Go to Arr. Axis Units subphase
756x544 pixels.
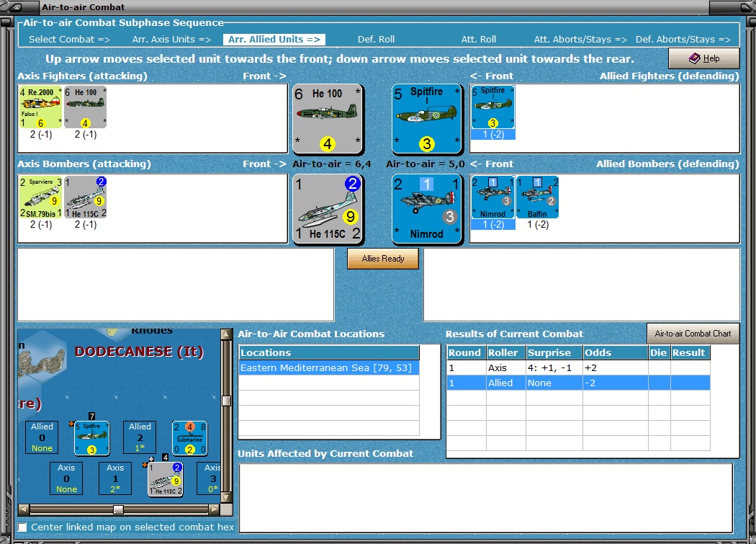[x=171, y=40]
